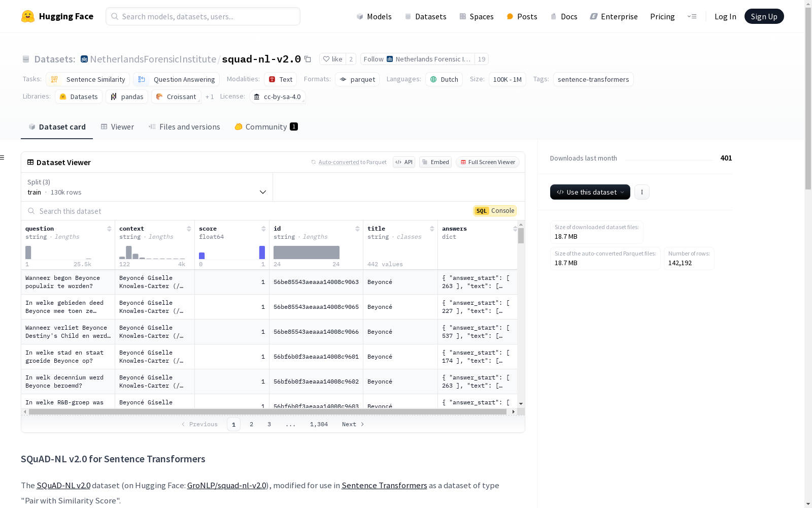Sort the answers column
812x508 pixels.
pos(515,229)
